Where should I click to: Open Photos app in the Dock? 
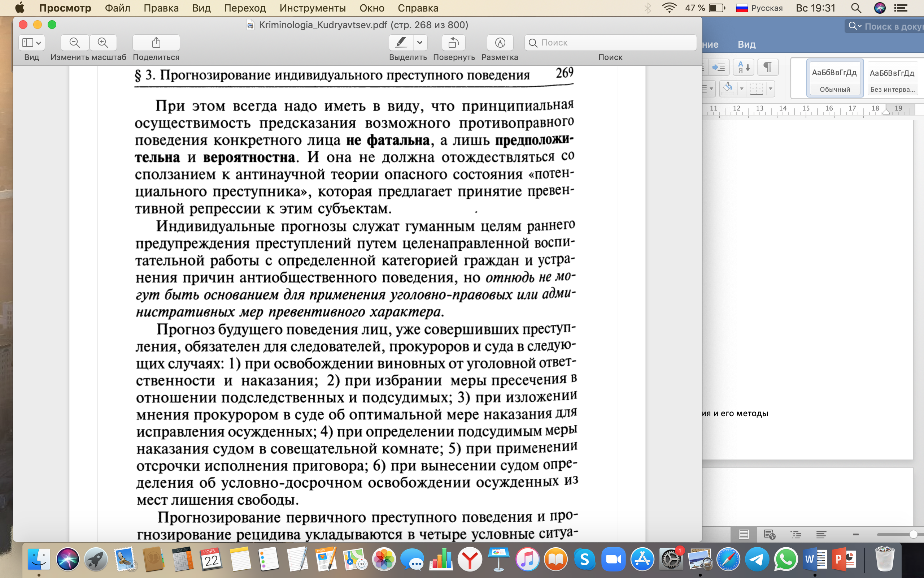[383, 559]
